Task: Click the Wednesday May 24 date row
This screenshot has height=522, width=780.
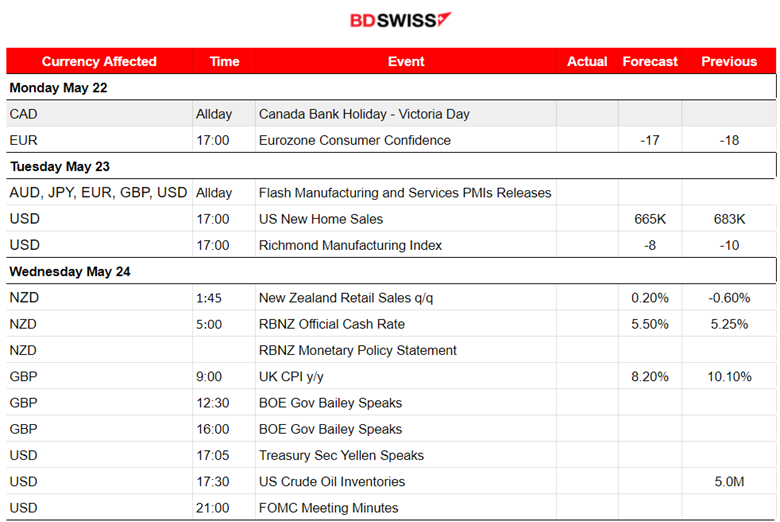Action: 70,271
